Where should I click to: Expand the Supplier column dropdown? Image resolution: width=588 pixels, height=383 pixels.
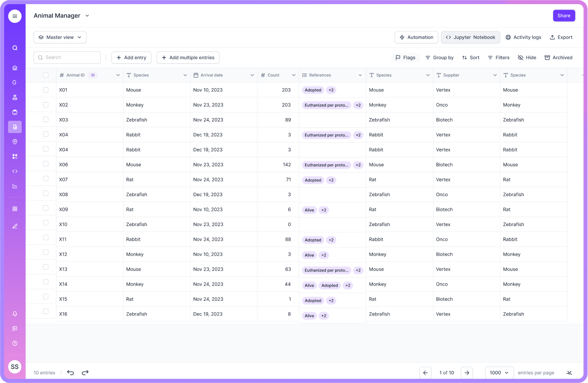pos(495,75)
